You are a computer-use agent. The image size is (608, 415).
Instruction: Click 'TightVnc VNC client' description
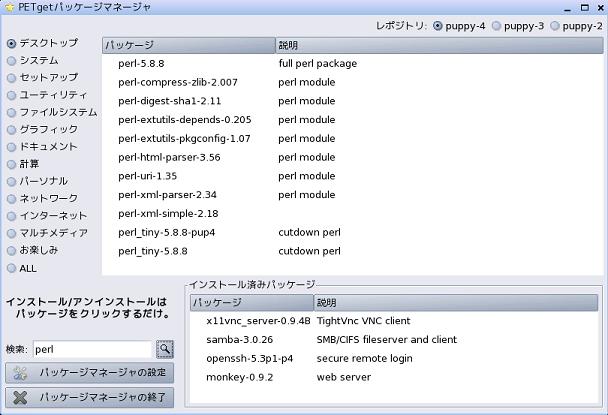363,321
